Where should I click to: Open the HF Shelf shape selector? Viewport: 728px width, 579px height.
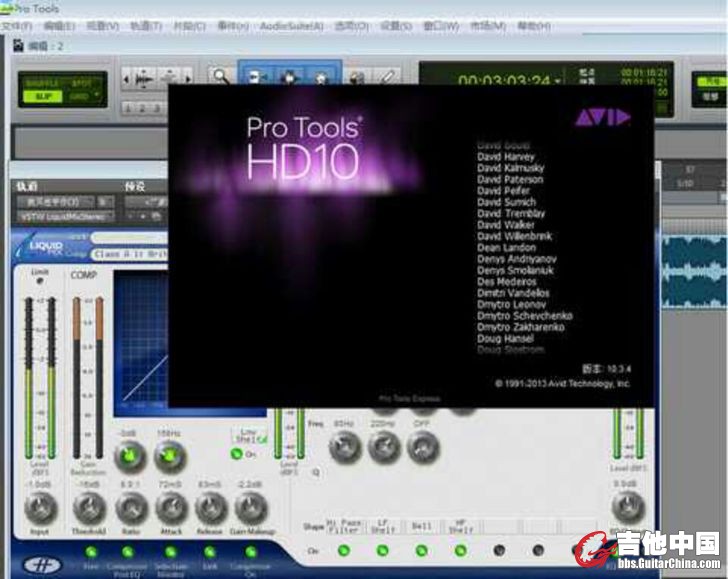(x=461, y=527)
